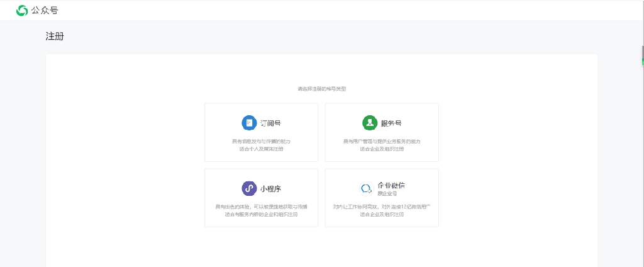Click the green WeChat 公众号 logo icon

[22, 11]
